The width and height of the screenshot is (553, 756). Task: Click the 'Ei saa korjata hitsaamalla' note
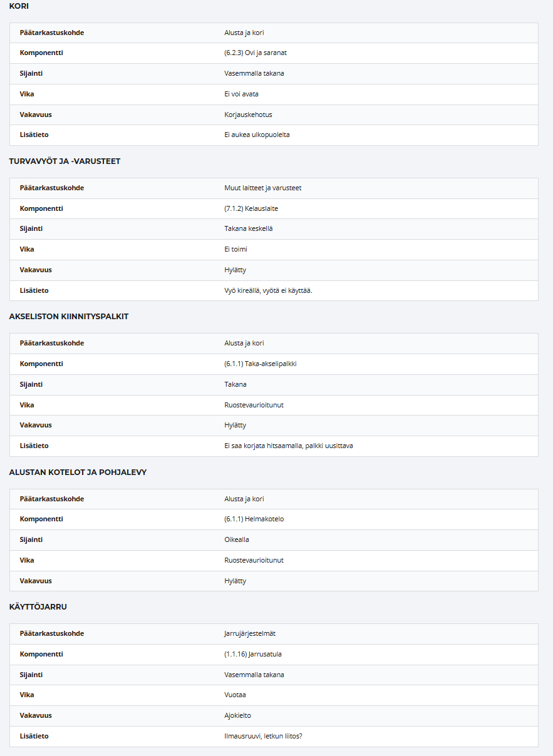pyautogui.click(x=289, y=446)
